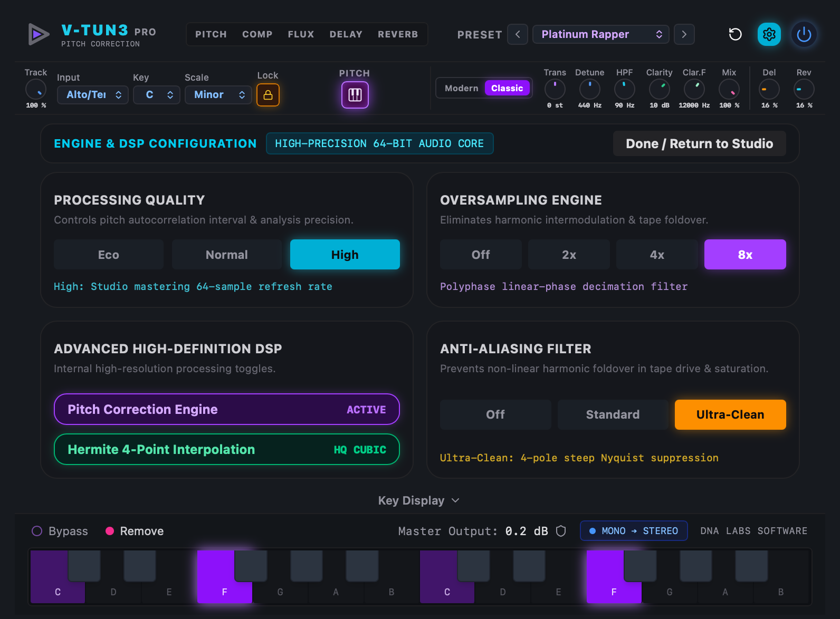Collapse the Key Display expander
The image size is (840, 619).
(x=419, y=500)
